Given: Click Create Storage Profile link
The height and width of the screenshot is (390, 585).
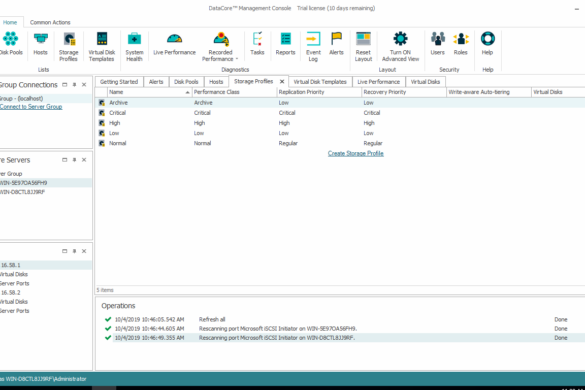Looking at the screenshot, I should (356, 153).
